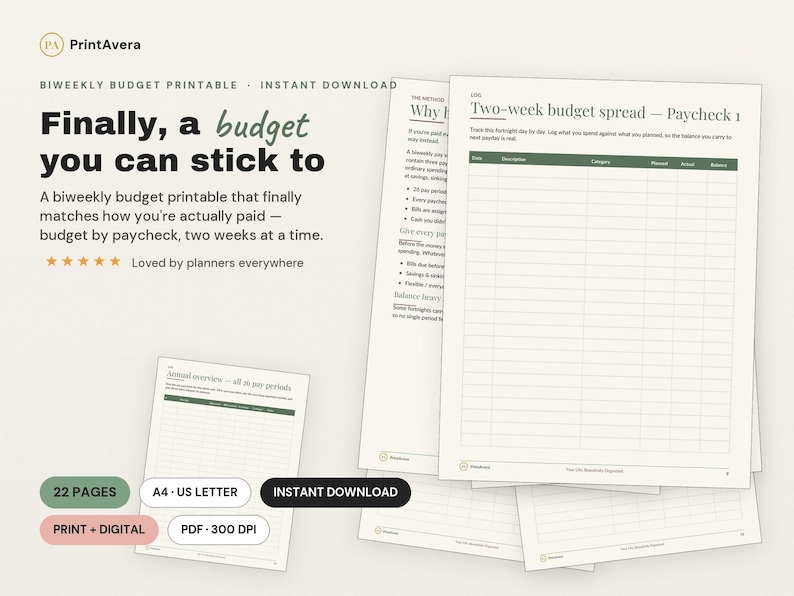Click the 'Actual' column header
The image size is (794, 596).
(687, 164)
